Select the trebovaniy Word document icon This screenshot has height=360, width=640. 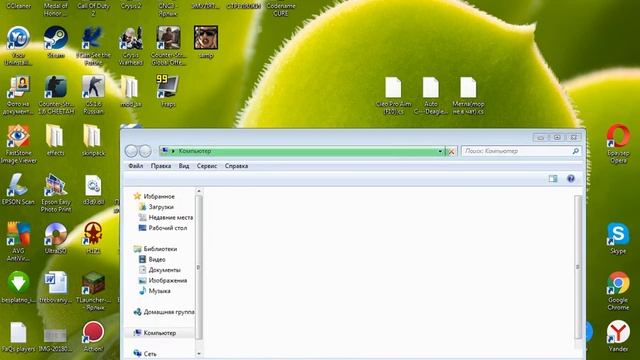tap(56, 287)
